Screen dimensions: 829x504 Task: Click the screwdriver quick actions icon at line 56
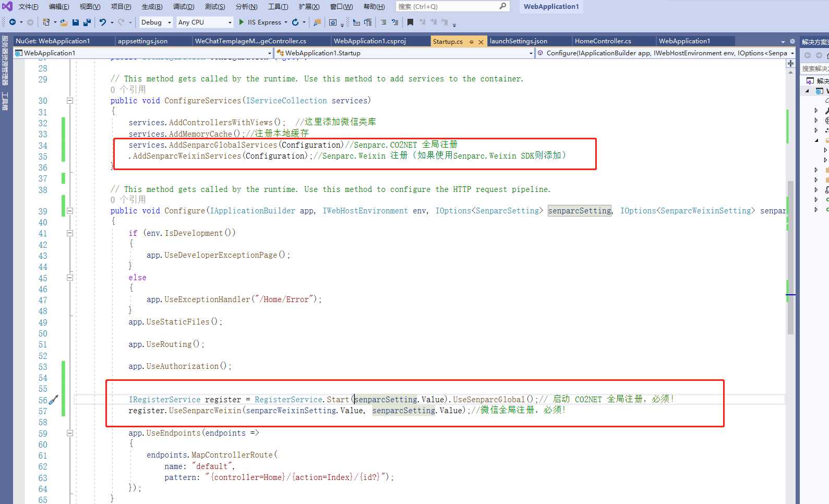53,400
